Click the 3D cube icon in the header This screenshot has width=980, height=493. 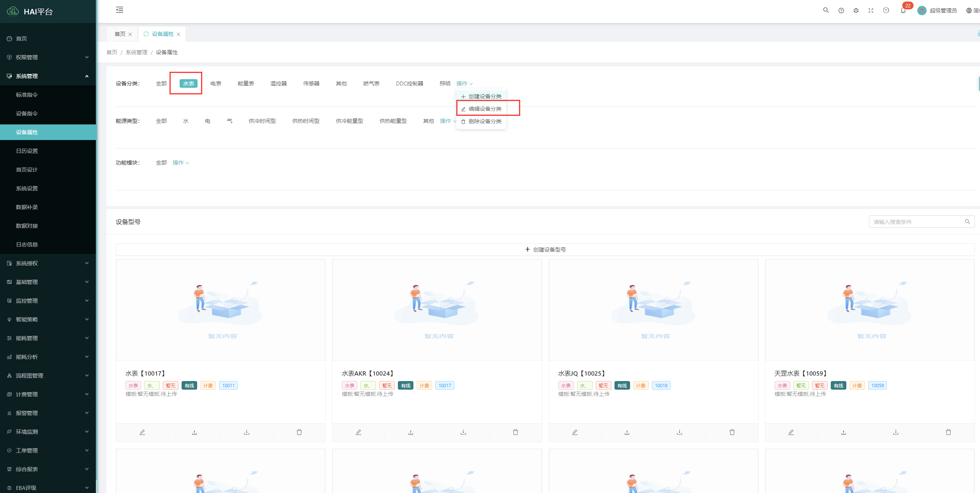tap(856, 11)
